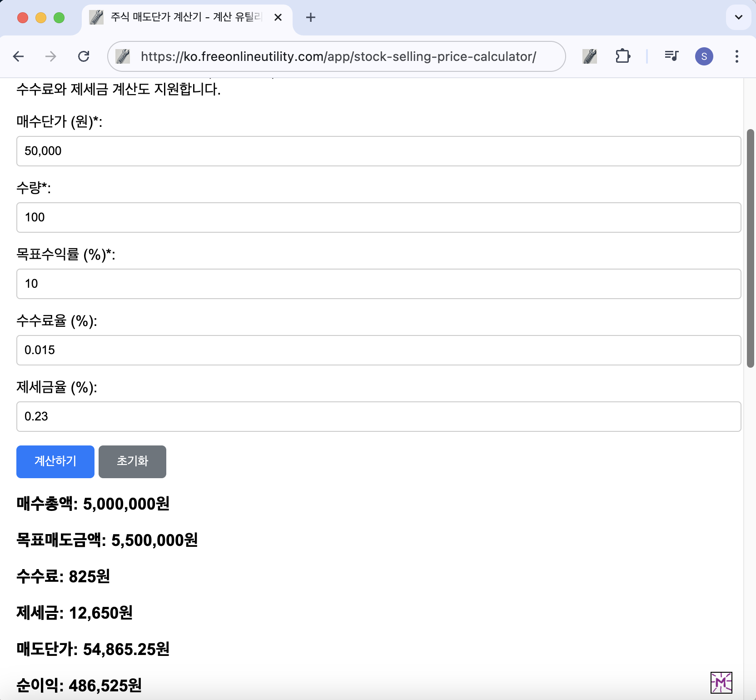Open the site info icon in address bar
This screenshot has height=700, width=756.
tap(123, 56)
